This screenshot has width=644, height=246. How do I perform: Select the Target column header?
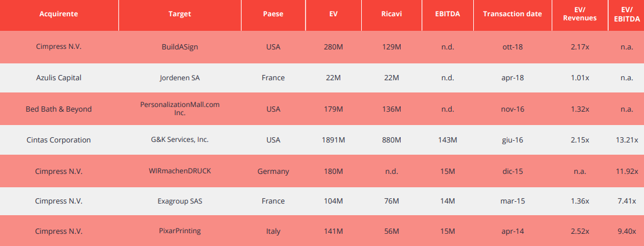(180, 14)
